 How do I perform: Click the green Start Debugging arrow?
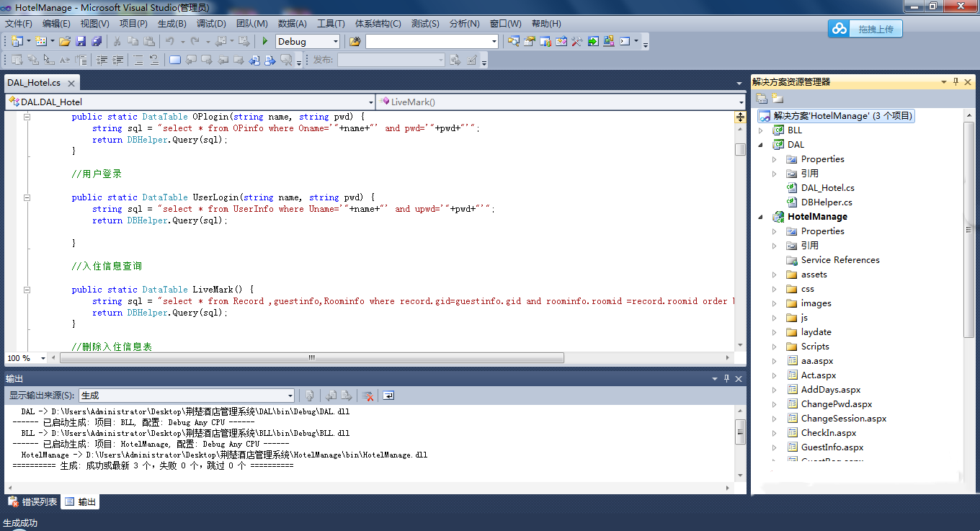coord(265,42)
